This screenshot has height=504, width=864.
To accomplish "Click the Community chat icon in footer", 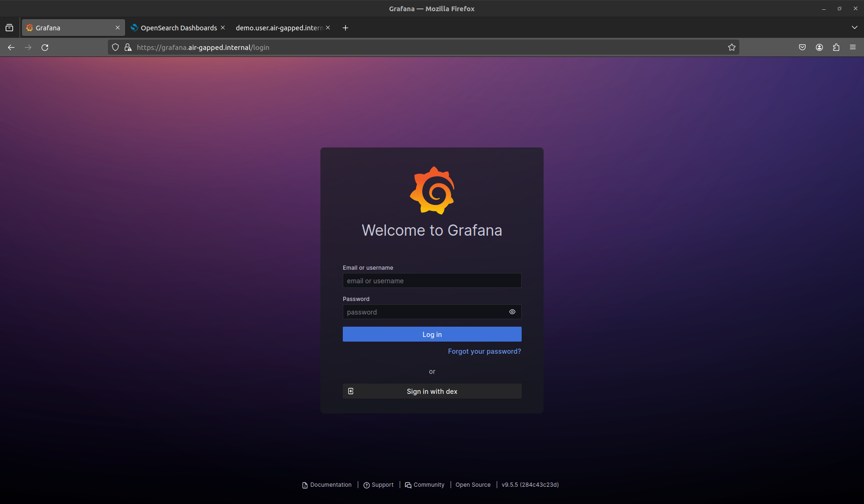I will pos(408,485).
